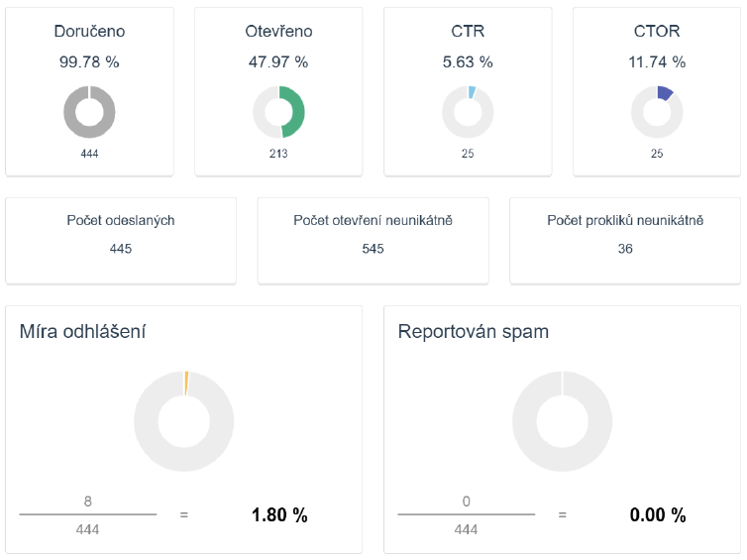Click the Míra odhlášení heading
The image size is (747, 560).
point(83,331)
